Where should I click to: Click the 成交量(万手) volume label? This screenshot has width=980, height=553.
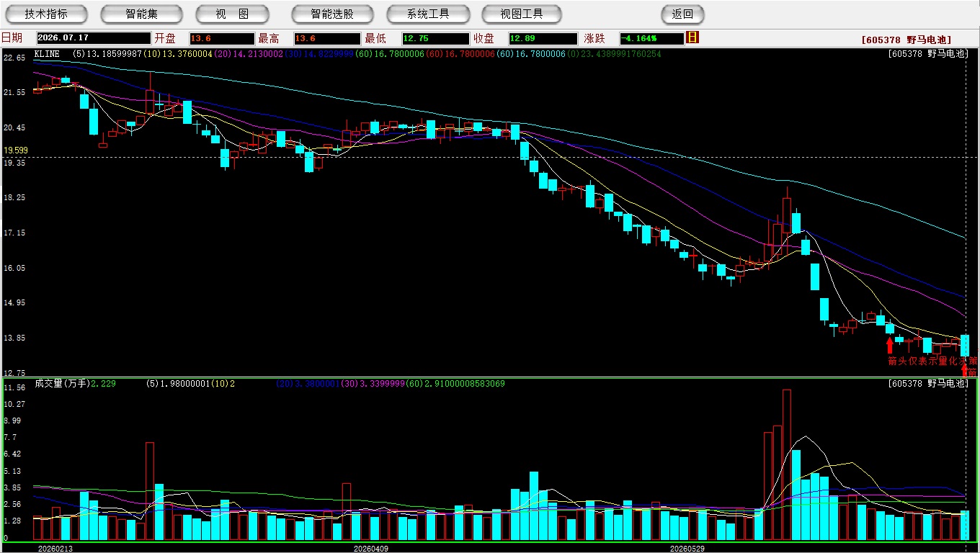coord(62,384)
